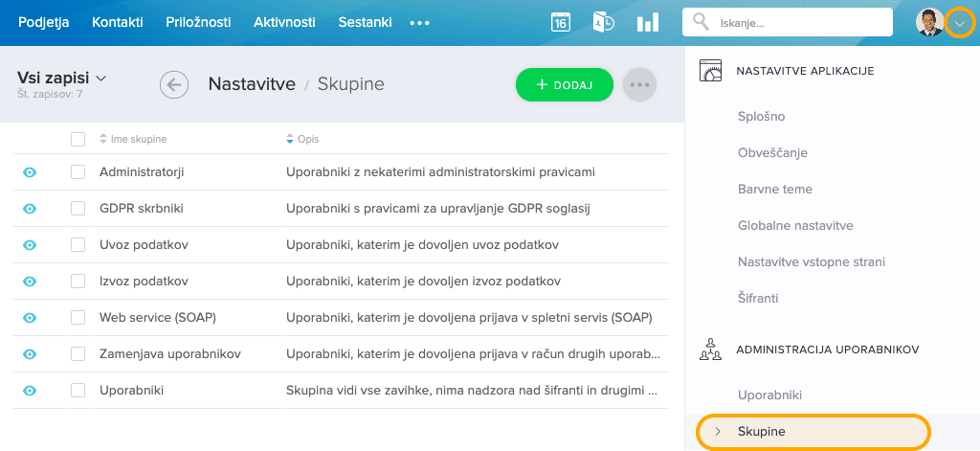Screen dimensions: 980x451
Task: Open the Vsi zapisi filter dropdown
Action: 62,79
